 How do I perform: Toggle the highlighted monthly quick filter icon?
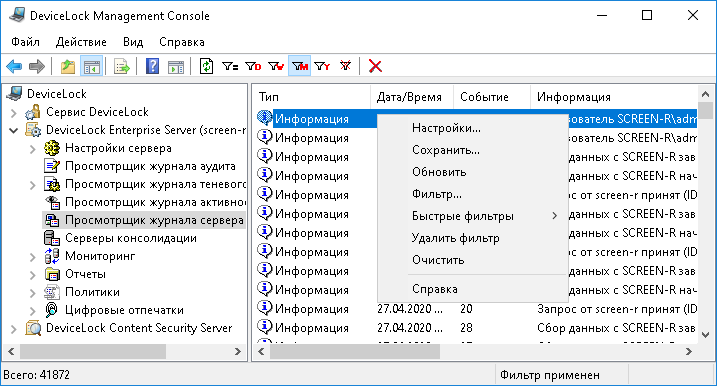point(300,66)
